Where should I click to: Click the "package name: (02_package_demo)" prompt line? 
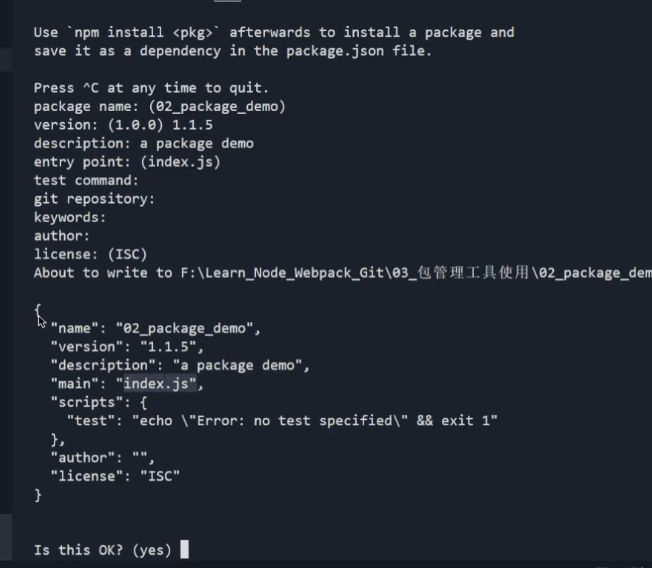[159, 106]
